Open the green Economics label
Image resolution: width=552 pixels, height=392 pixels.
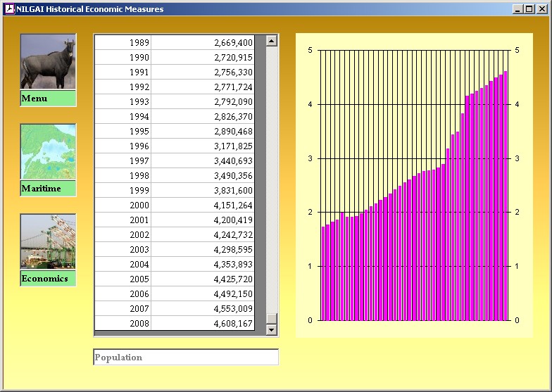click(48, 279)
